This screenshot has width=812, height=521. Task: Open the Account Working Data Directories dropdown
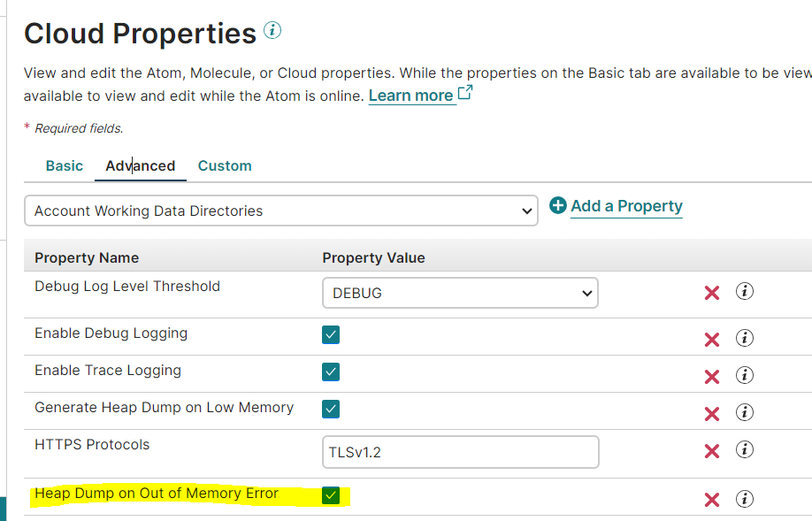281,211
